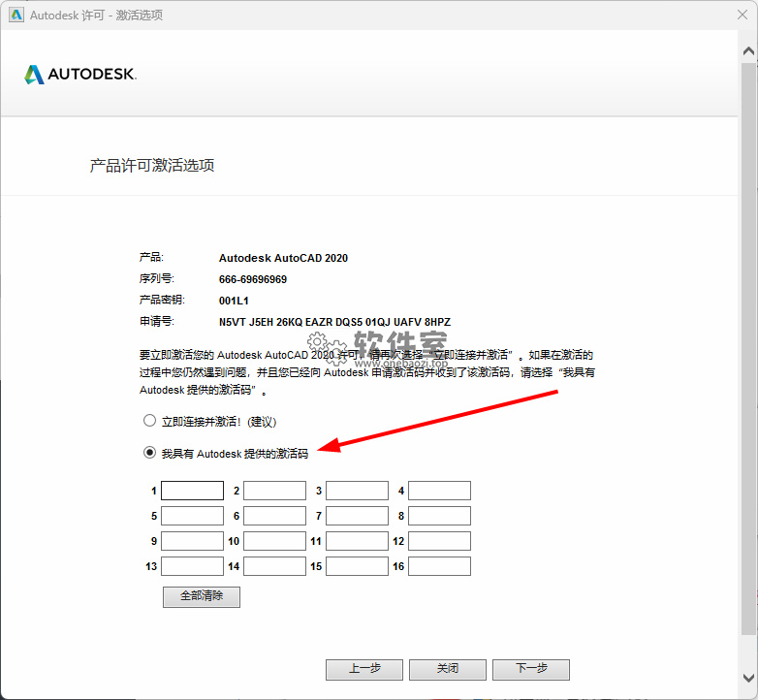Click the heading 产品许可激活选项
The width and height of the screenshot is (758, 700).
coord(152,166)
